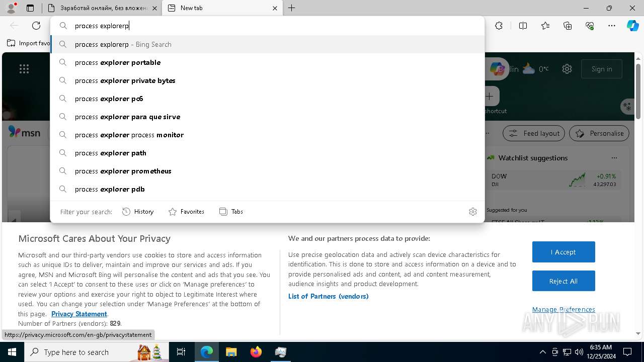Select 'process explorer path' suggestion

(267, 153)
